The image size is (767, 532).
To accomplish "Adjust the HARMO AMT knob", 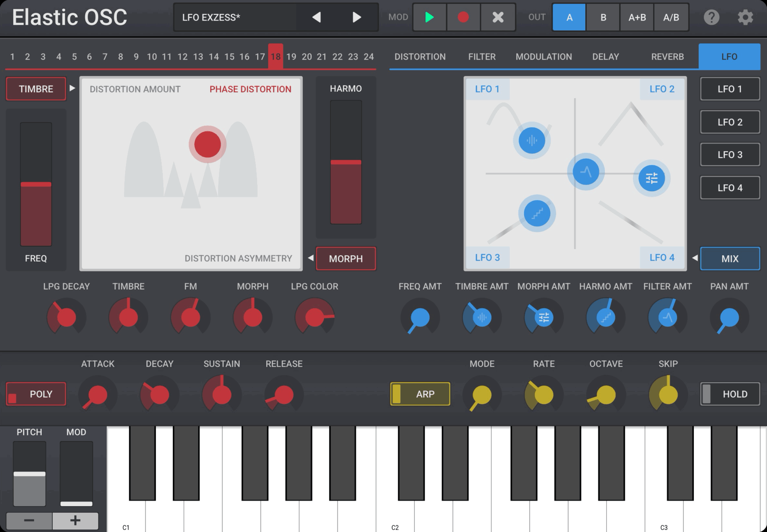I will 606,317.
